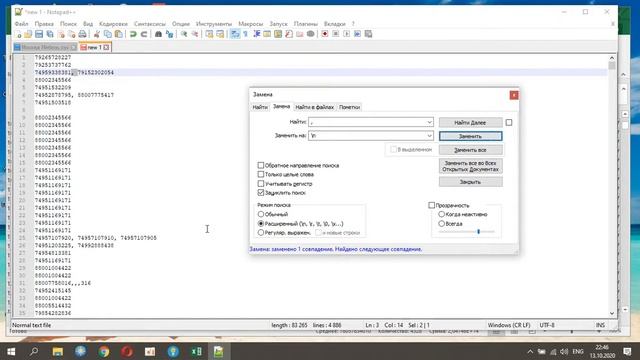Image resolution: width=640 pixels, height=360 pixels.
Task: Click the editor vertical scrollbar
Action: coord(611,185)
